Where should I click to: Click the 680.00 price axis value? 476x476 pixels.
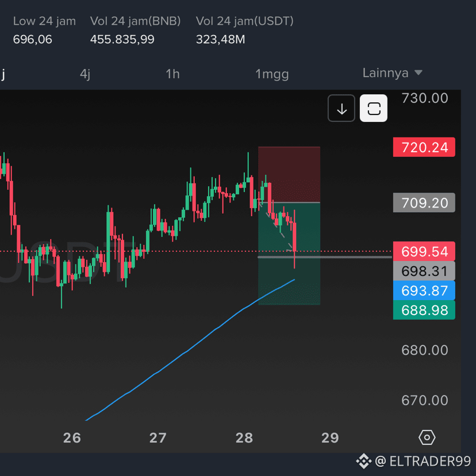[x=425, y=350]
